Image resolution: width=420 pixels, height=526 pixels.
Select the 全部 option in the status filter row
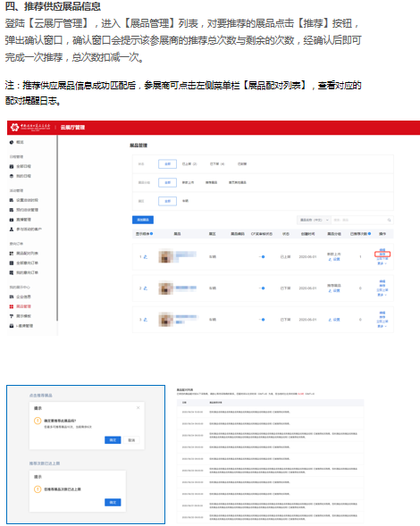[167, 164]
